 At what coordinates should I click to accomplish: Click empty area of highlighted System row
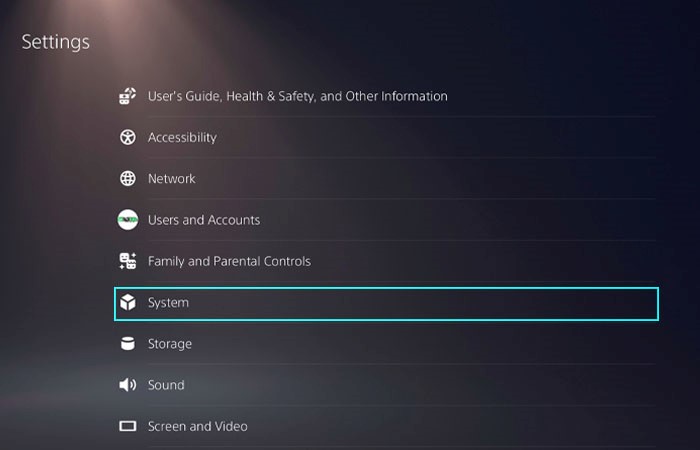pyautogui.click(x=424, y=304)
